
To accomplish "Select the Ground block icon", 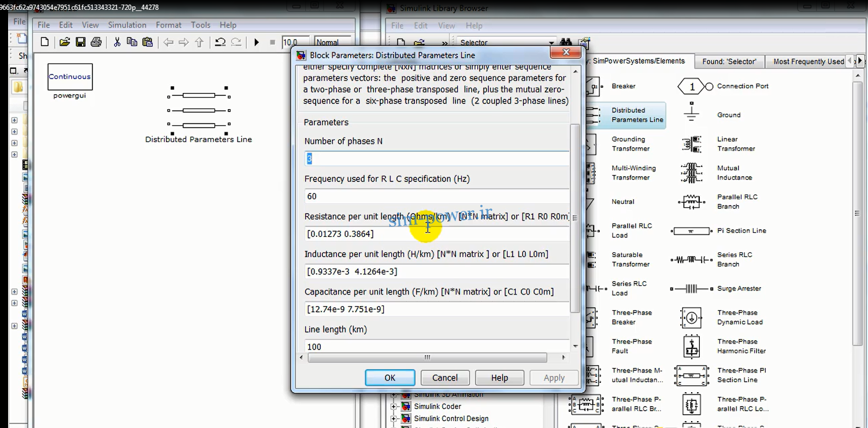I will [691, 113].
